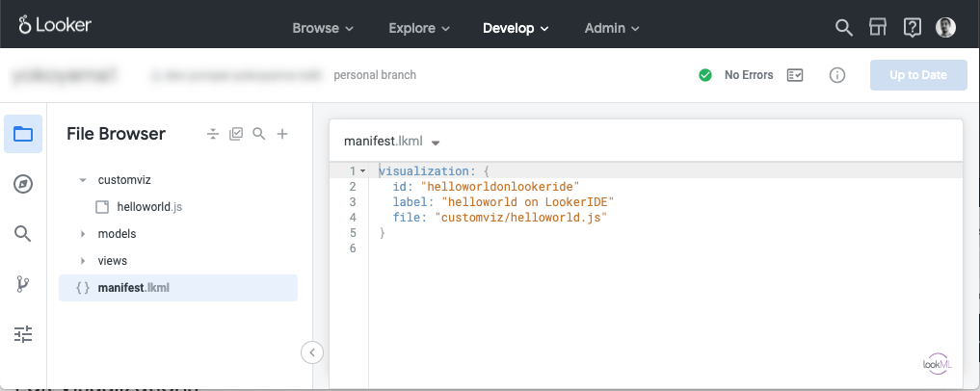
Task: Click the Up to Date button
Action: [918, 75]
